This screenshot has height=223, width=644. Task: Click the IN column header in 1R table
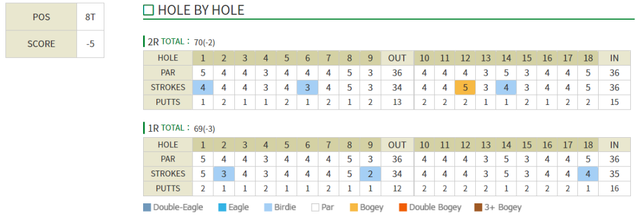tap(614, 144)
